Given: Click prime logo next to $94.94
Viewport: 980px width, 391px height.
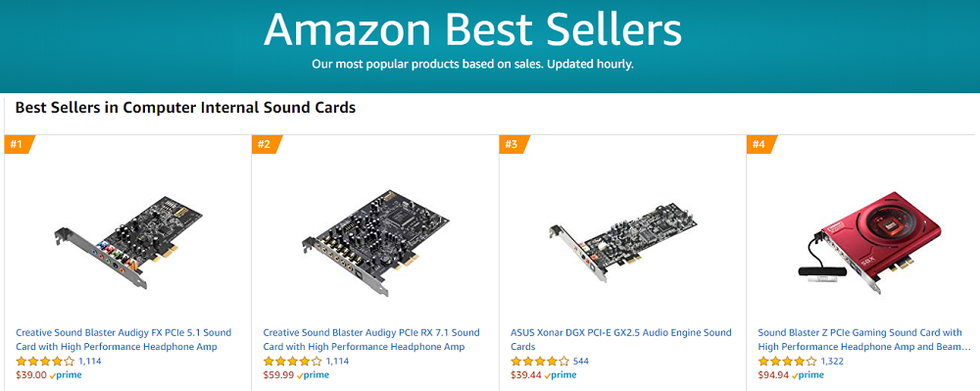Looking at the screenshot, I should 808,375.
